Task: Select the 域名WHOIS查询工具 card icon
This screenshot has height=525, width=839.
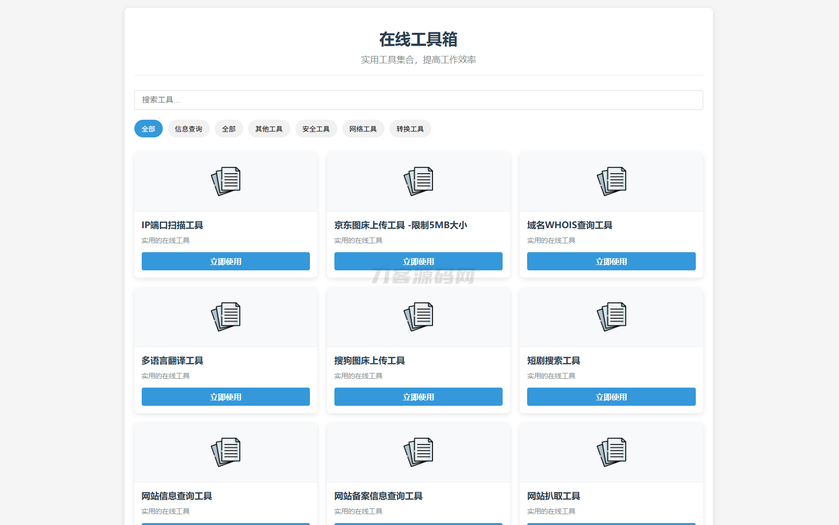Action: point(611,181)
